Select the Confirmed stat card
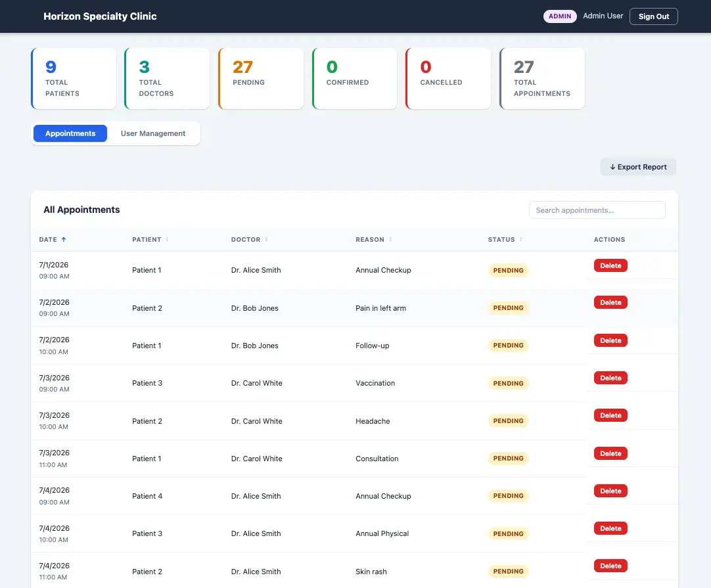 [355, 78]
